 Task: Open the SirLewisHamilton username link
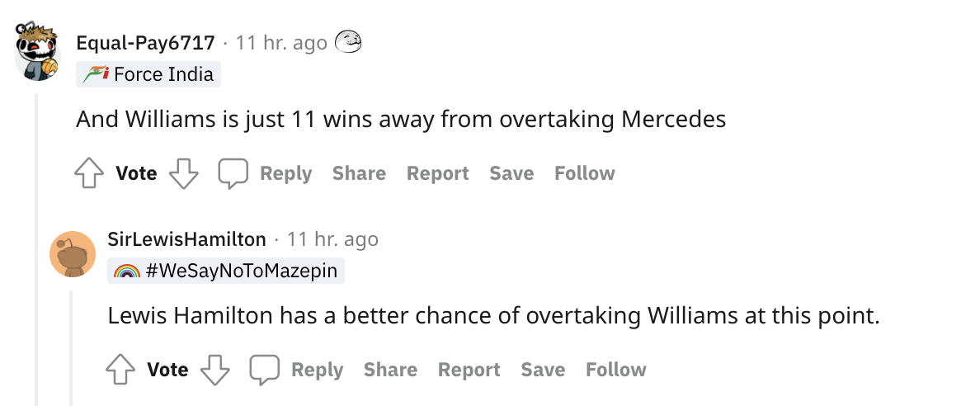click(x=187, y=239)
